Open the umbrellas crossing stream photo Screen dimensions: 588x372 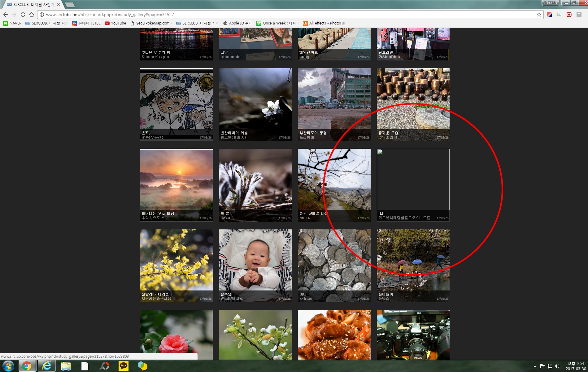[413, 266]
